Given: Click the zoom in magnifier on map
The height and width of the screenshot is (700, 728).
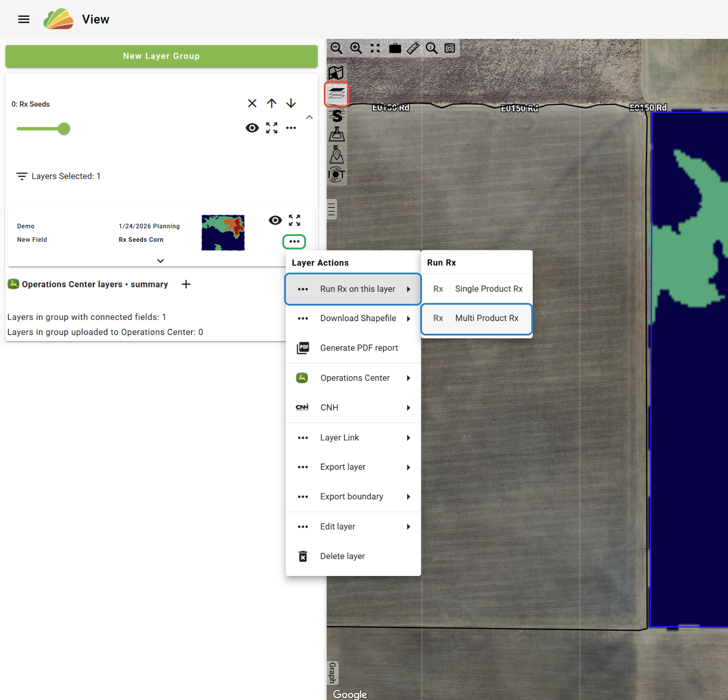Looking at the screenshot, I should tap(356, 48).
